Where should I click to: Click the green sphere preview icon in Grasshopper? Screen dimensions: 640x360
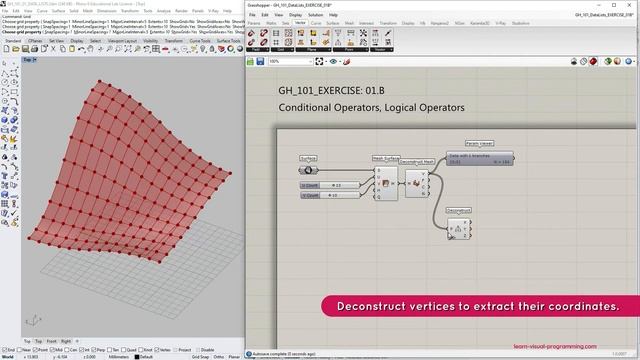pos(608,62)
